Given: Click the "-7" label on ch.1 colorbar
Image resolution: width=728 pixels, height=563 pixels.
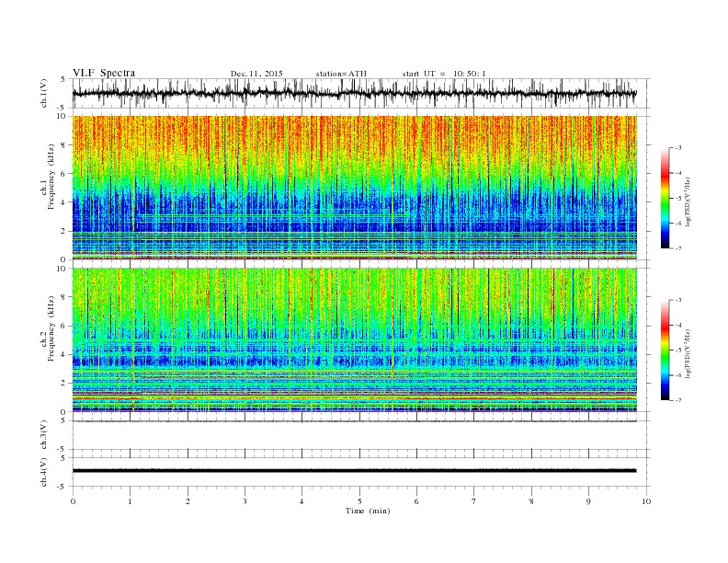Looking at the screenshot, I should [678, 248].
